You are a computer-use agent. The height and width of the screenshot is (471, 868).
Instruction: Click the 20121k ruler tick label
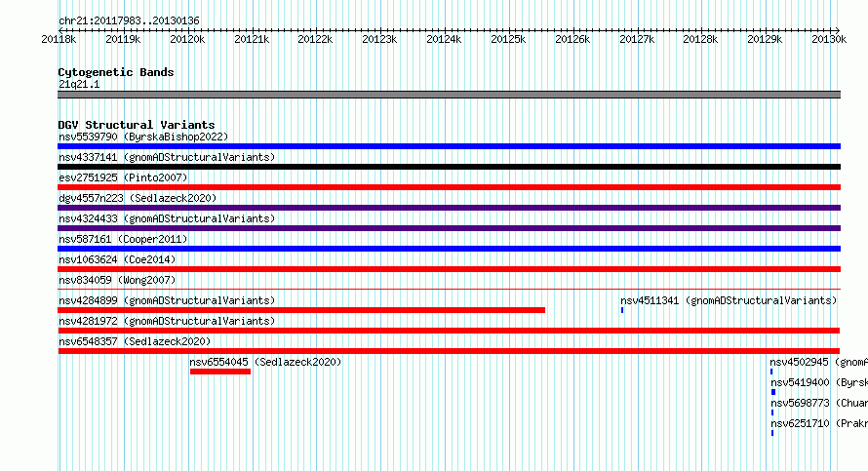pos(252,39)
